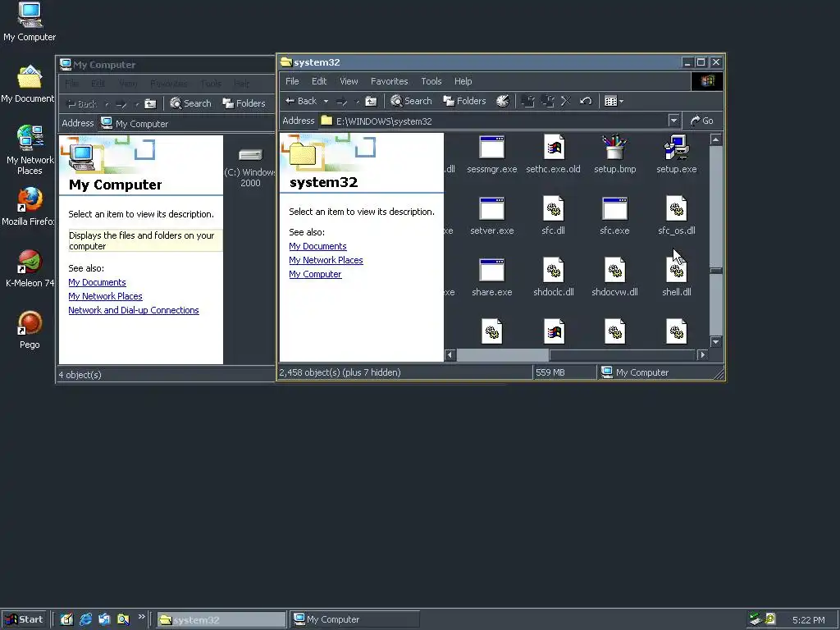Click the Forward arrow in system32 toolbar

tap(342, 101)
